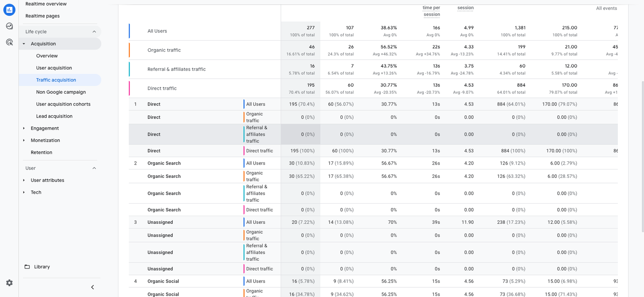Expand User attributes tree arrow
Viewport: 644px width, 297px height.
pos(24,180)
